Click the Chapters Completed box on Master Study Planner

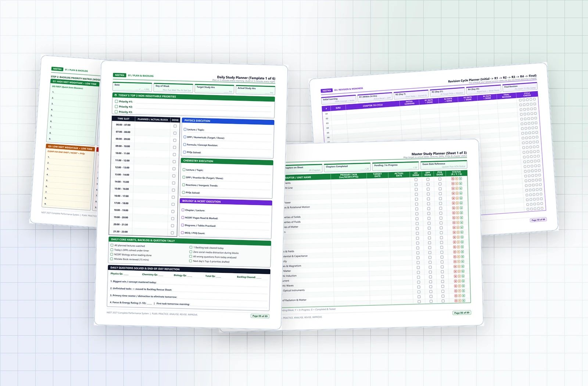coord(347,167)
